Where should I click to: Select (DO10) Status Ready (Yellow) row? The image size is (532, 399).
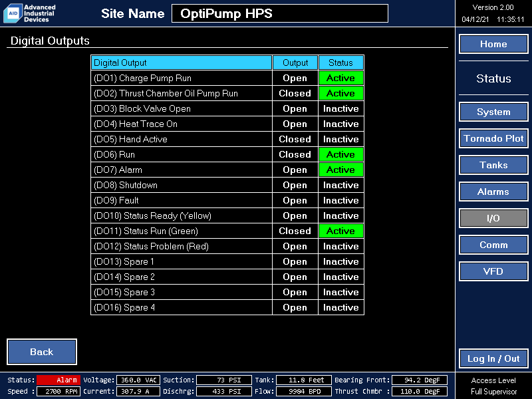[x=227, y=215]
